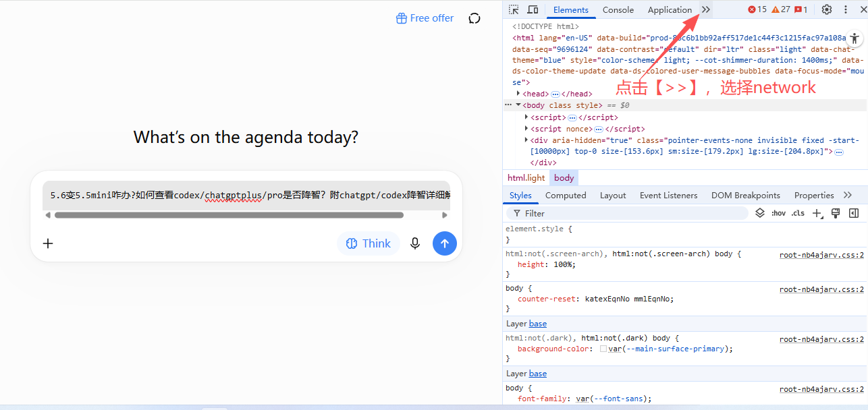Click the second Layer base link

click(538, 374)
